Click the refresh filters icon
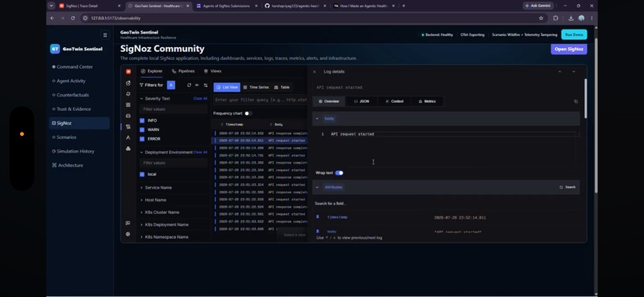The width and height of the screenshot is (644, 297). pyautogui.click(x=189, y=85)
